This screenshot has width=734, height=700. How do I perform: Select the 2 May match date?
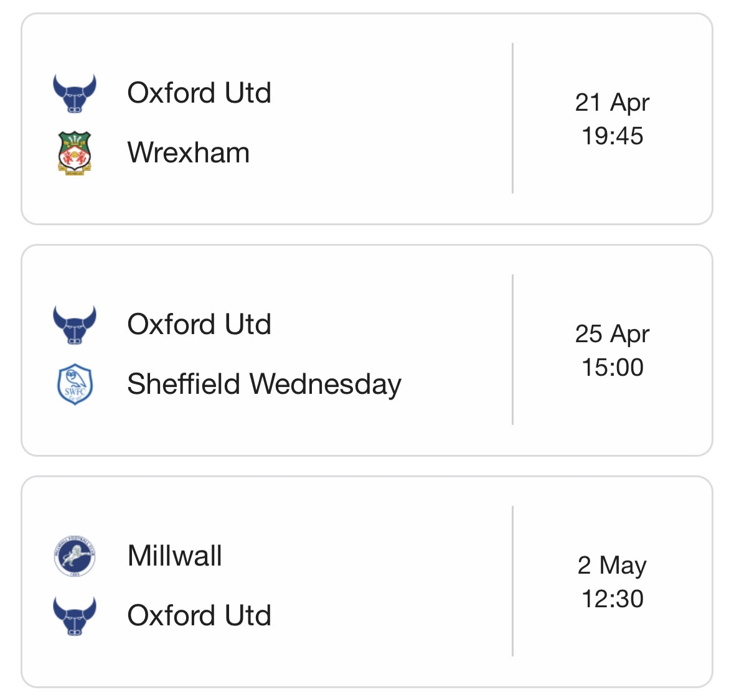(612, 566)
